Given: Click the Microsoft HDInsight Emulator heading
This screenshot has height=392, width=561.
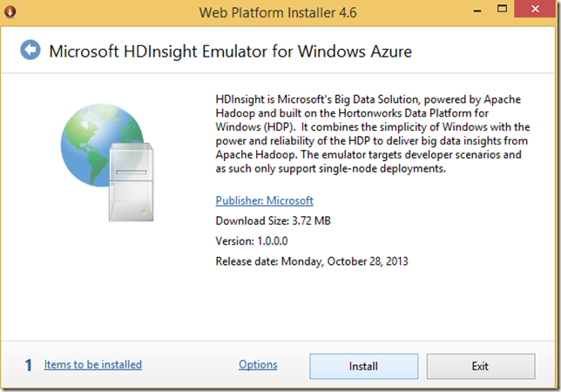Looking at the screenshot, I should coord(230,51).
